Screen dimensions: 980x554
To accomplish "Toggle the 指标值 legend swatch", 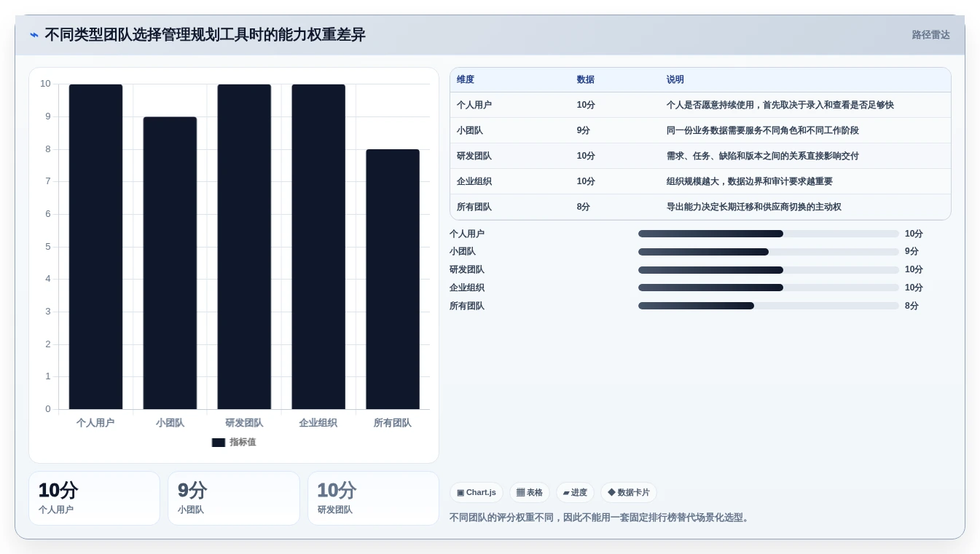I will click(219, 443).
